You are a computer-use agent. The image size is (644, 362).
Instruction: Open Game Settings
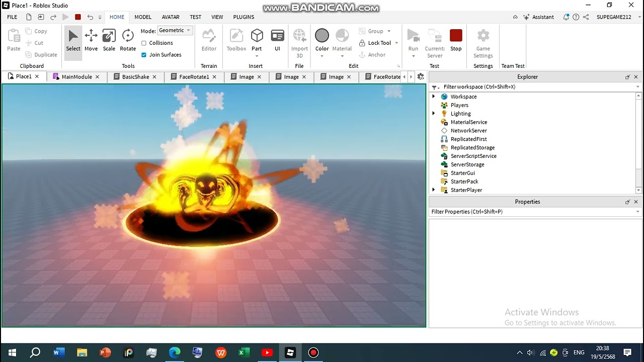pyautogui.click(x=483, y=43)
